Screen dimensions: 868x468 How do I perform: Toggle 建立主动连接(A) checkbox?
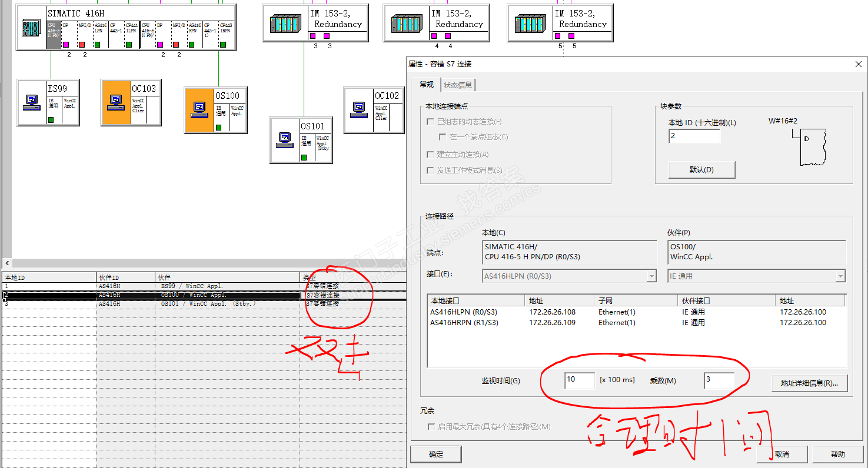(x=431, y=155)
